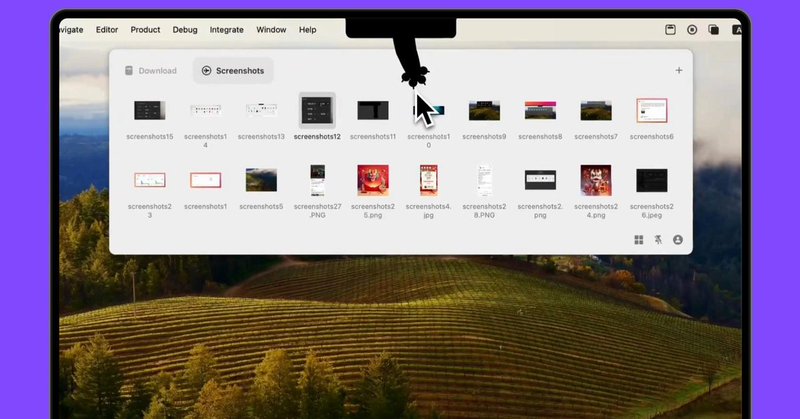The image size is (800, 419).
Task: Select the screenshots23 thumbnail
Action: pyautogui.click(x=149, y=180)
